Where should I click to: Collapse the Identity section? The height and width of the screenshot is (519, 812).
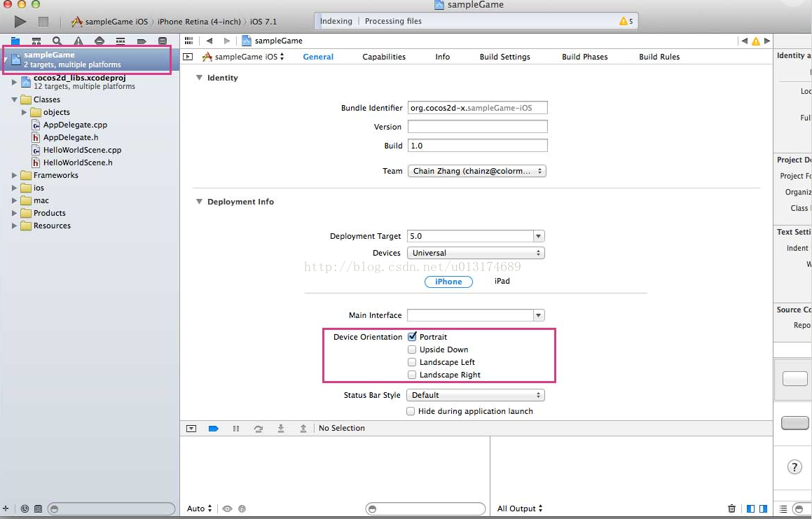click(199, 78)
